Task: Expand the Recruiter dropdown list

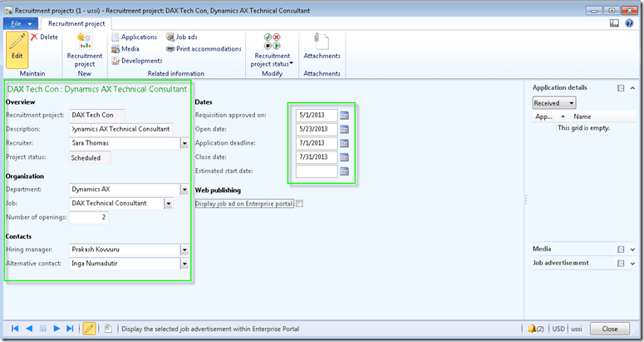Action: point(184,143)
